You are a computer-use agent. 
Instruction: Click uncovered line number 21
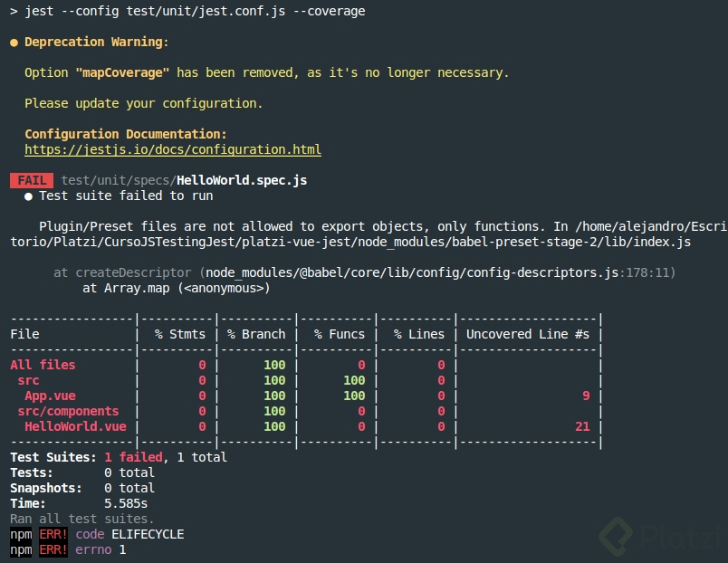[x=582, y=426]
